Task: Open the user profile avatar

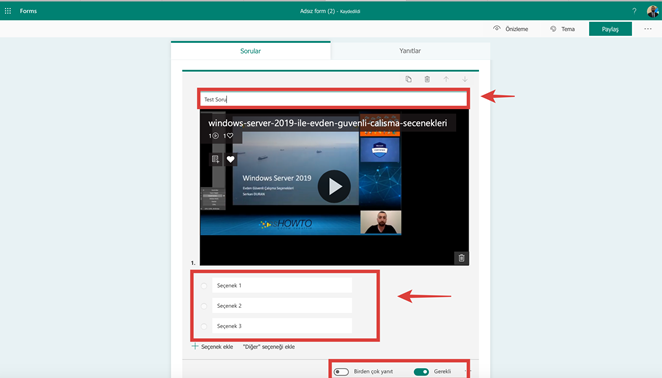Action: click(652, 11)
